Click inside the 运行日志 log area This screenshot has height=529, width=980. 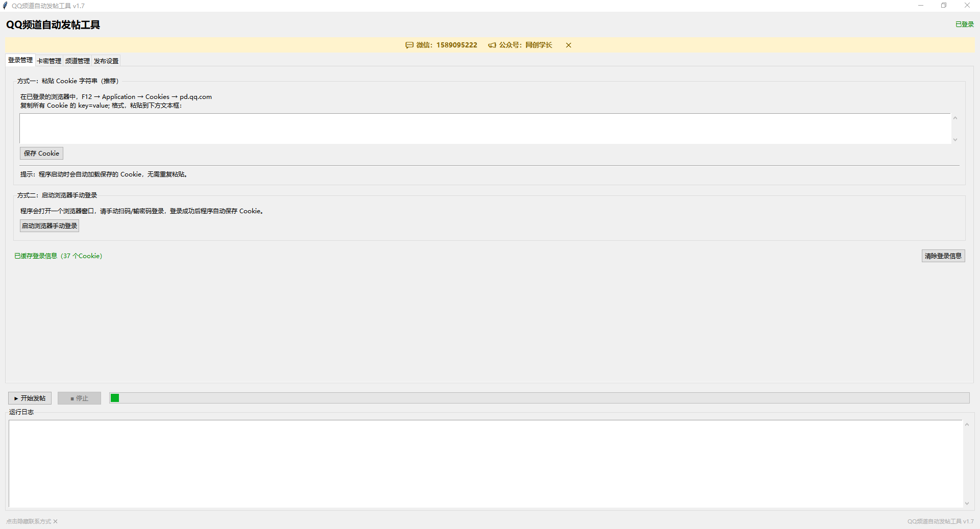tap(485, 464)
